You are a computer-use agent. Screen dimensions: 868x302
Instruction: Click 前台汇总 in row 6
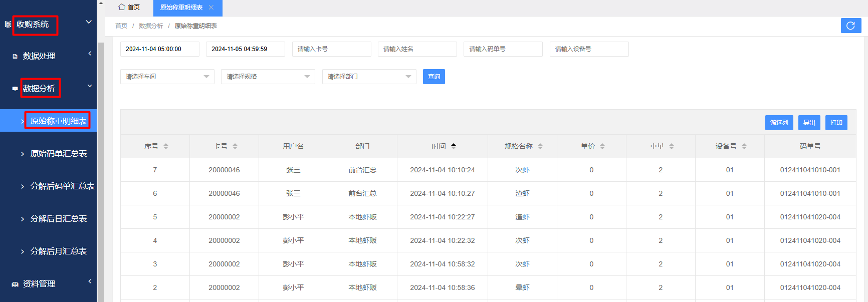point(362,193)
